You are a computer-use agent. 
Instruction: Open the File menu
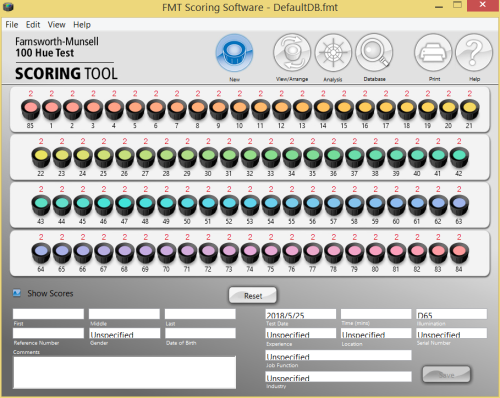click(12, 25)
